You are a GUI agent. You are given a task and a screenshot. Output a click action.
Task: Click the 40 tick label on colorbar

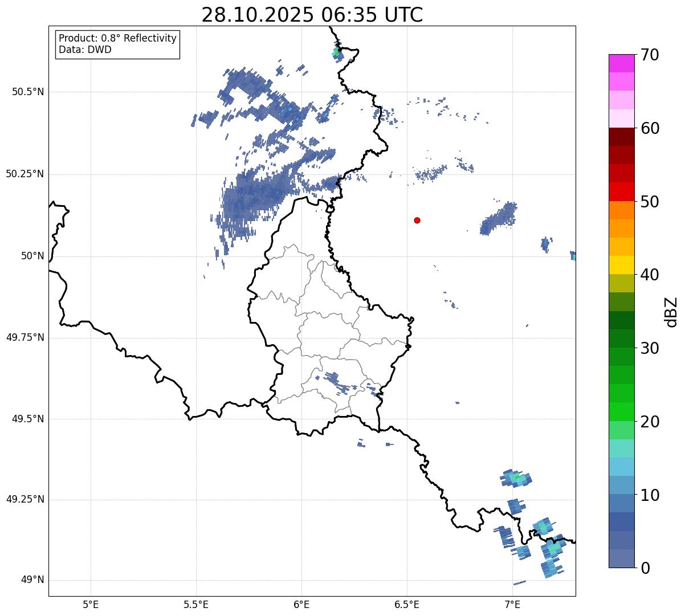tap(650, 275)
